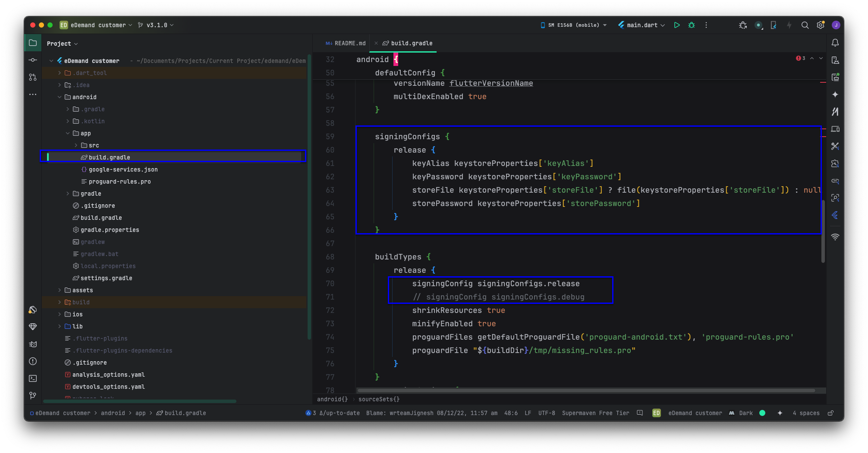Open the v3.1.0 branch dropdown

pyautogui.click(x=156, y=25)
